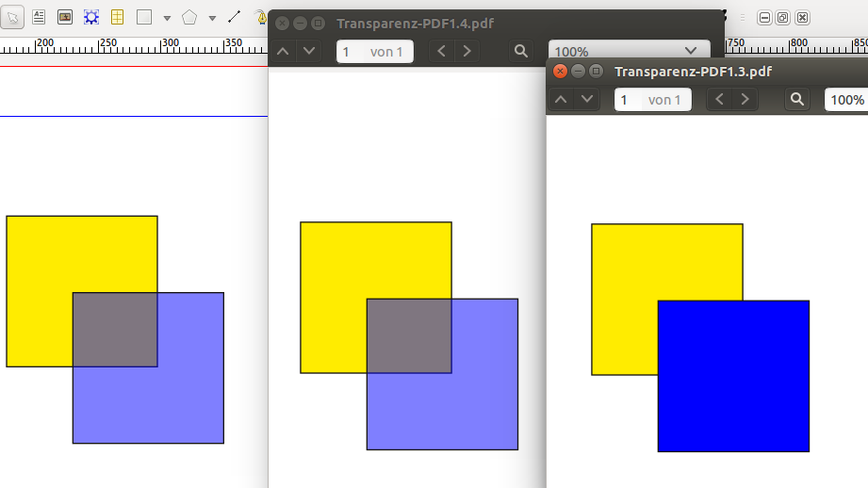
Task: Open the polygon tool dropdown arrow
Action: pyautogui.click(x=212, y=18)
